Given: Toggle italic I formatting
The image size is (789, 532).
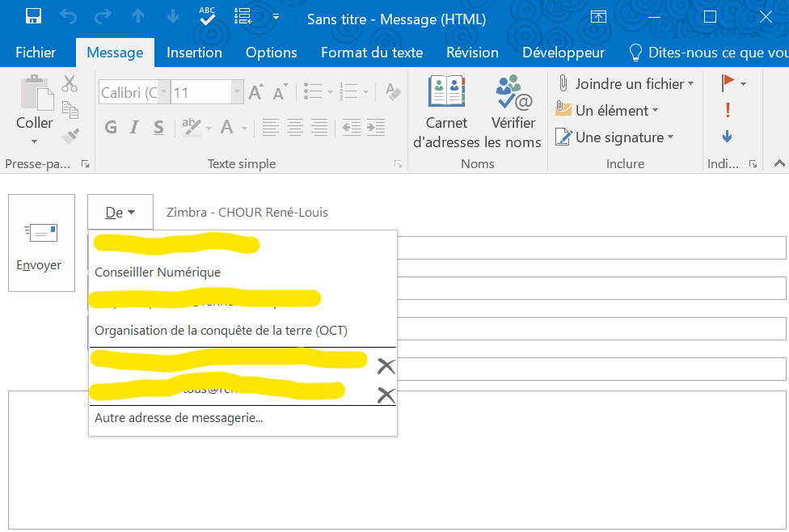Looking at the screenshot, I should click(x=135, y=128).
